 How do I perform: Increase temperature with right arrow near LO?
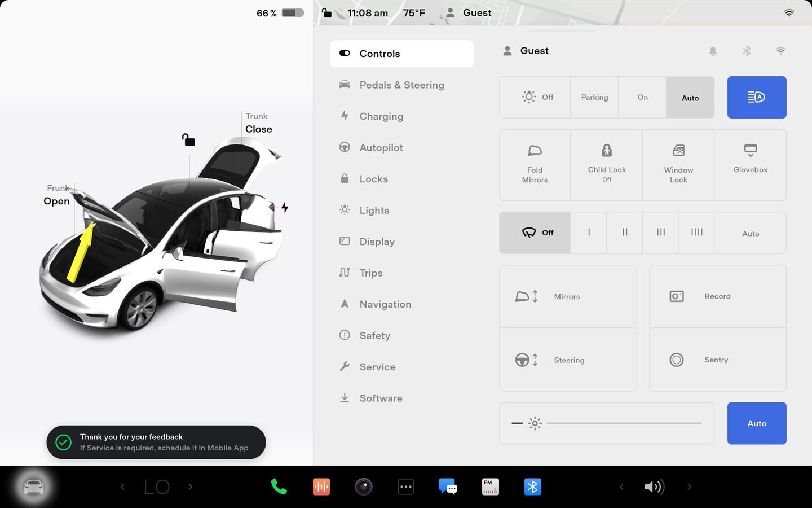[191, 487]
